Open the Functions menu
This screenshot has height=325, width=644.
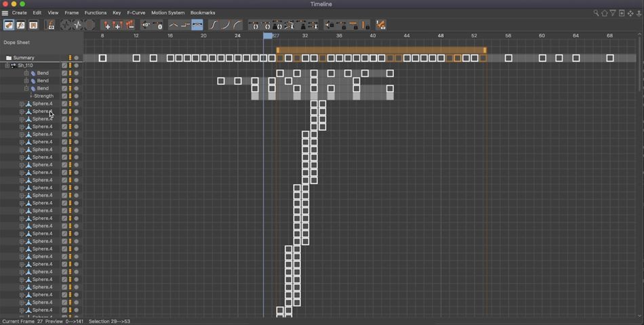coord(96,13)
